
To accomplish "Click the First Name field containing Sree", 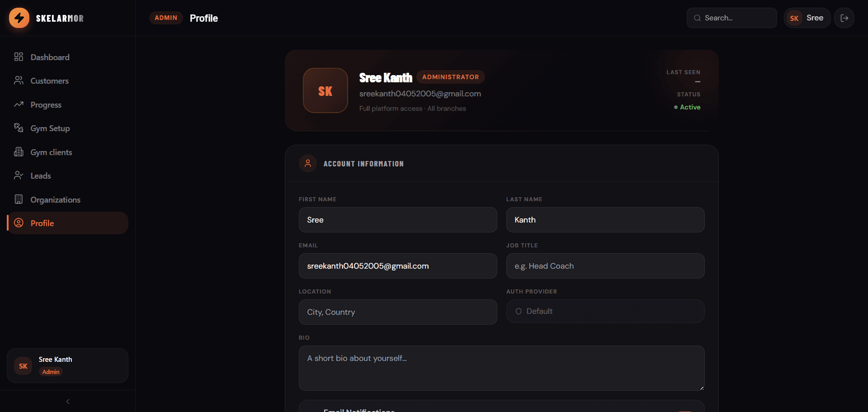I will [x=398, y=220].
